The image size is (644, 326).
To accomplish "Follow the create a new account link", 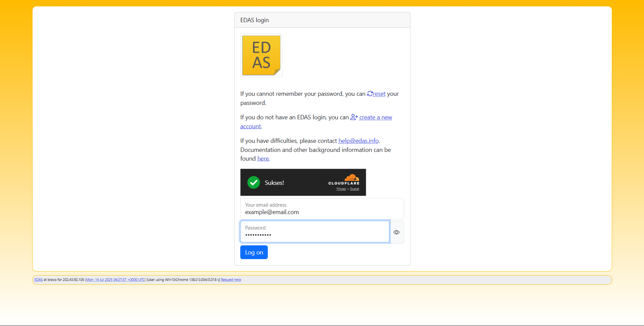I will (376, 118).
